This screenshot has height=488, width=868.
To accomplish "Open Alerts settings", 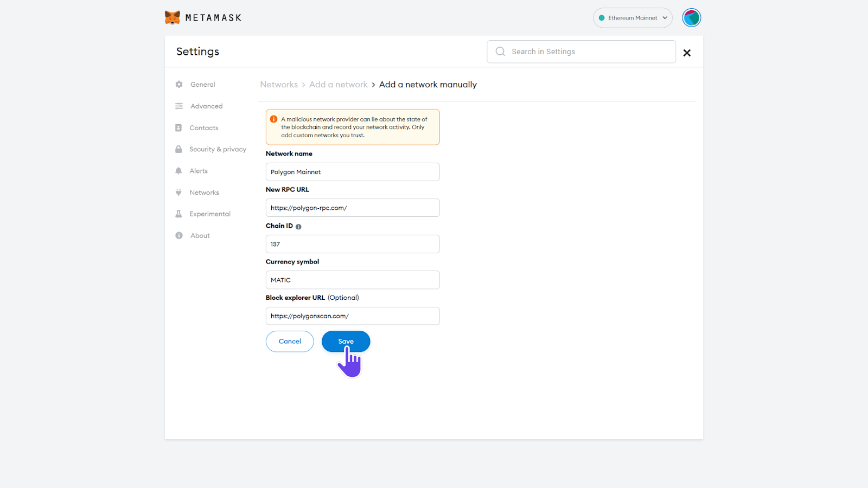I will [199, 171].
